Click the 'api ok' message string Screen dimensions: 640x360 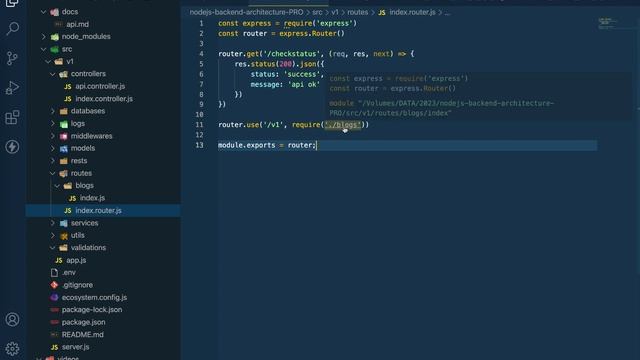pyautogui.click(x=304, y=84)
